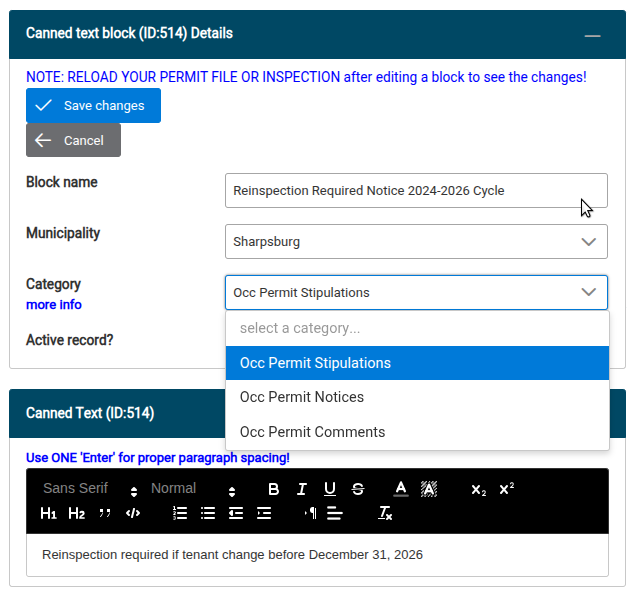Open the Category 'more info' link

point(54,305)
